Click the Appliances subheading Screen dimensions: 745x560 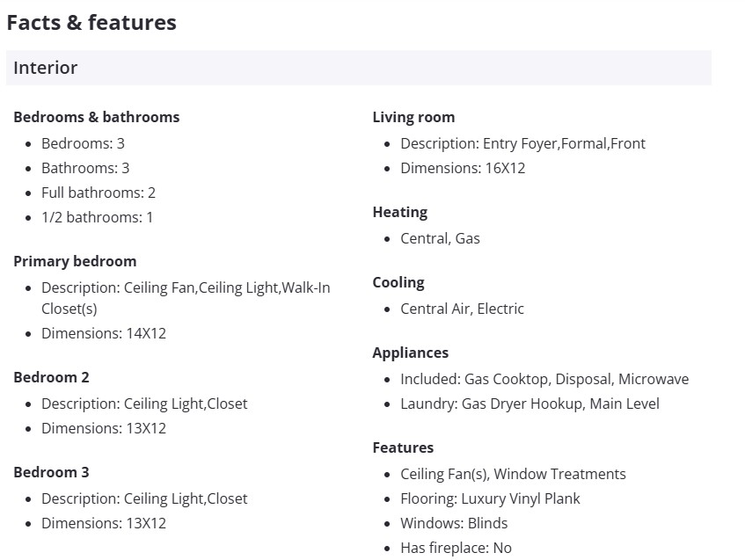click(x=410, y=353)
